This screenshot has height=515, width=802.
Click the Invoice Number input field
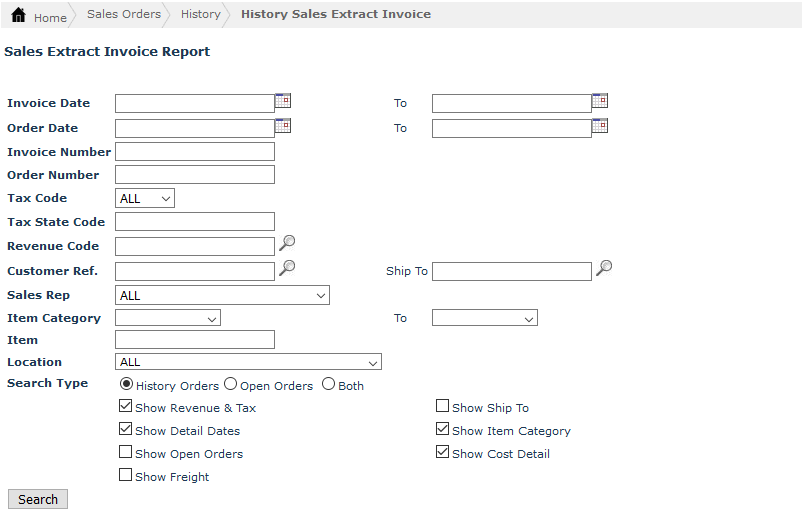[195, 152]
